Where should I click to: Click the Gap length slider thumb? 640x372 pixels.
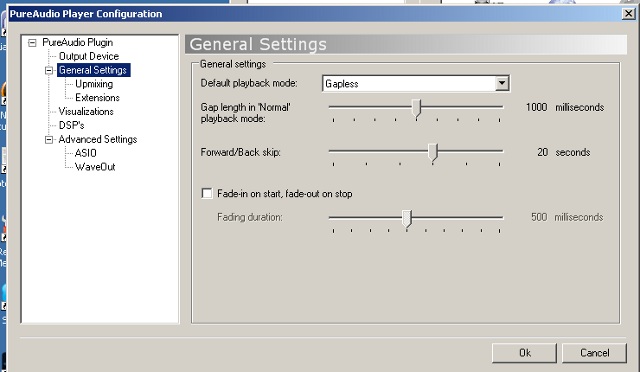pos(416,108)
